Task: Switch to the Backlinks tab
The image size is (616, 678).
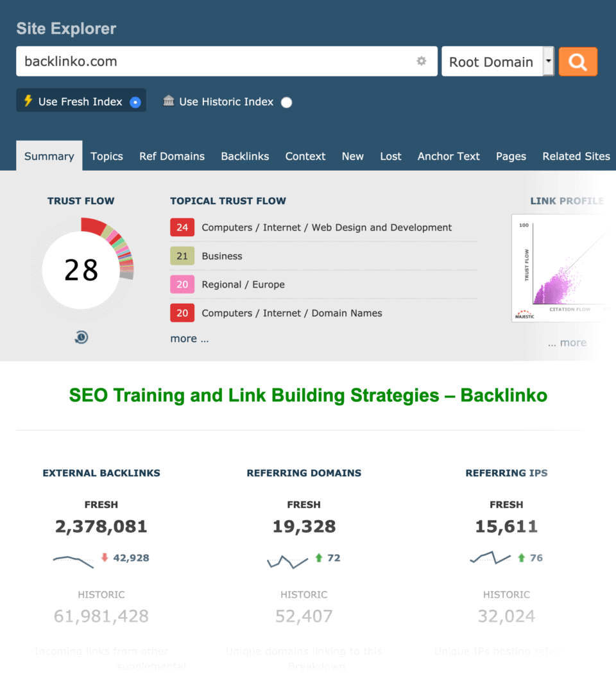Action: [244, 156]
